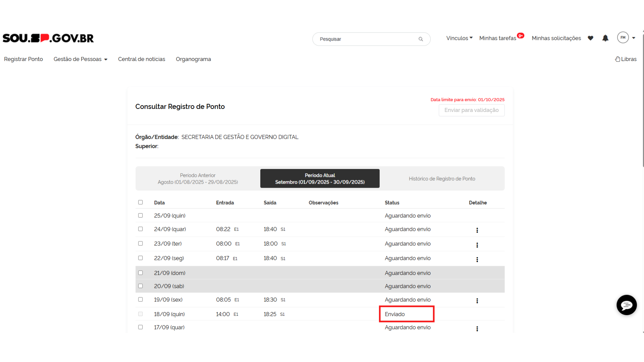This screenshot has width=644, height=362.
Task: Click the Enviar para validação button
Action: click(471, 110)
